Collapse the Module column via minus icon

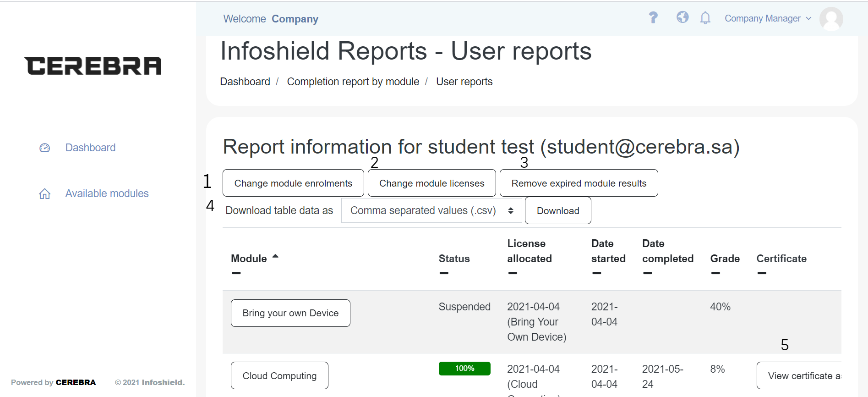(x=236, y=273)
